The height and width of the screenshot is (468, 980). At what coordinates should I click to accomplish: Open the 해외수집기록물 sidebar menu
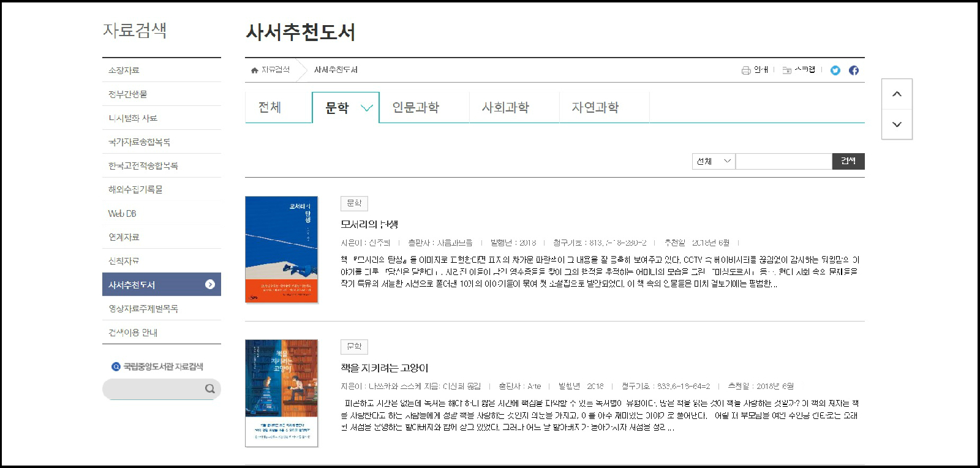(x=161, y=190)
